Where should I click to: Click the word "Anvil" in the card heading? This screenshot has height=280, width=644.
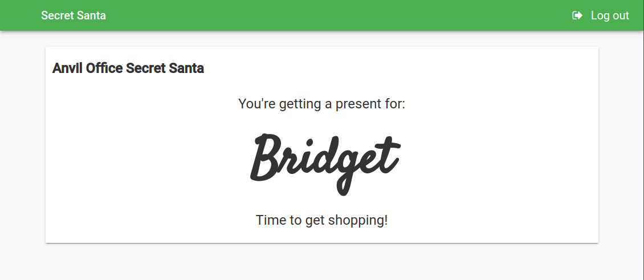pos(67,68)
